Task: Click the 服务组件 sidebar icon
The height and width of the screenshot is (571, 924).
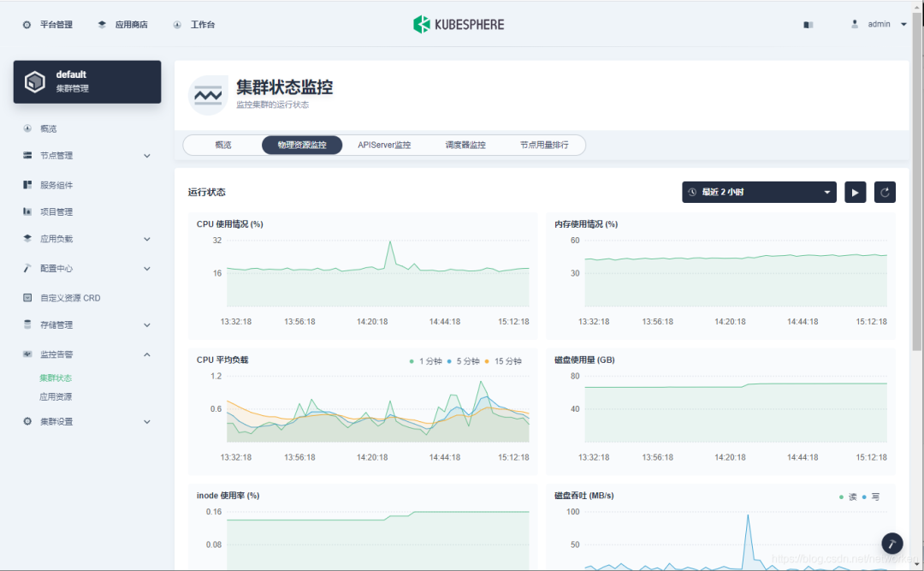Action: tap(27, 185)
